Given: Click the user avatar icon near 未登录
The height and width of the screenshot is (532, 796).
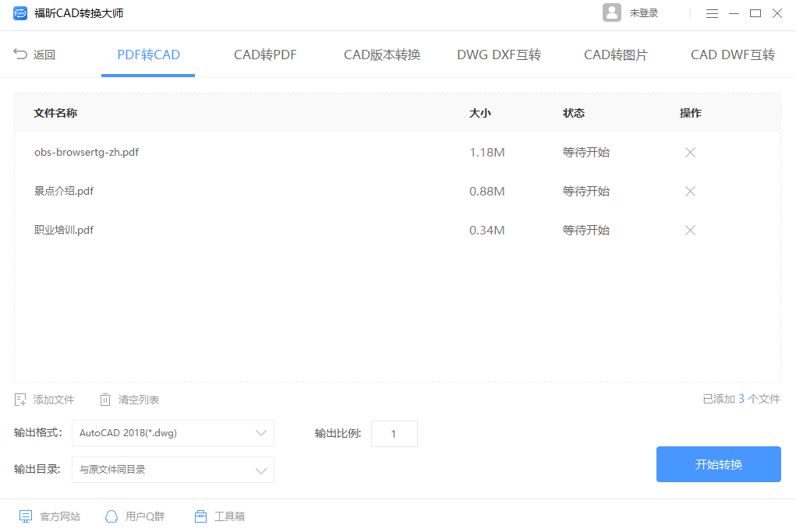Looking at the screenshot, I should [x=612, y=13].
